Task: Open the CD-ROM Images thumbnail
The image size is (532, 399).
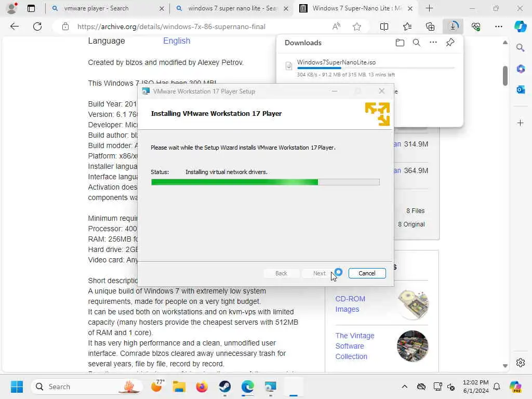Action: (x=413, y=304)
